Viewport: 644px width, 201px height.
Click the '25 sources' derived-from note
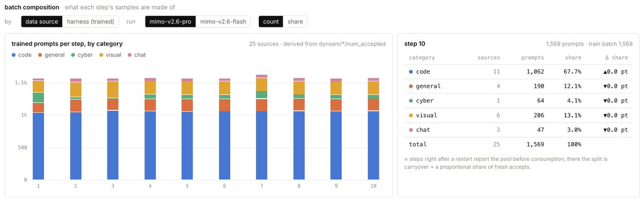317,43
